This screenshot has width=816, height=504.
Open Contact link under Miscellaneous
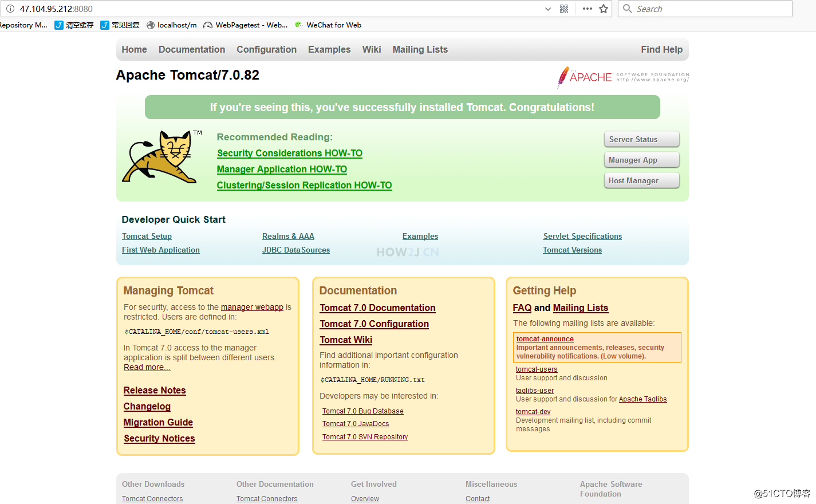(x=478, y=499)
